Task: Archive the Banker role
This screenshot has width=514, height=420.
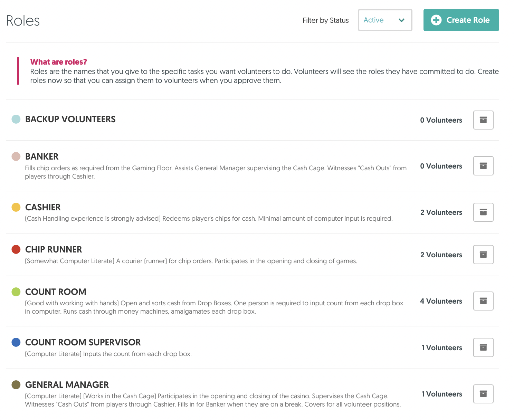Action: [x=483, y=166]
